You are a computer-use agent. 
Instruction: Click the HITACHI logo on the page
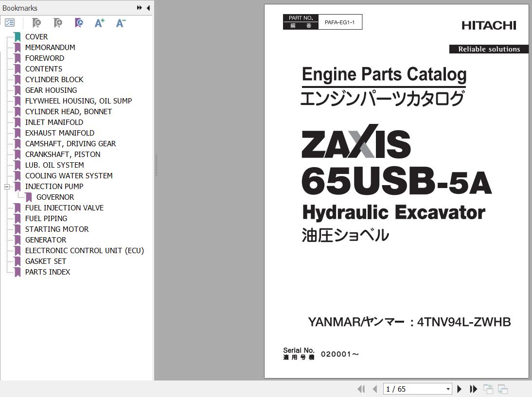pyautogui.click(x=489, y=25)
